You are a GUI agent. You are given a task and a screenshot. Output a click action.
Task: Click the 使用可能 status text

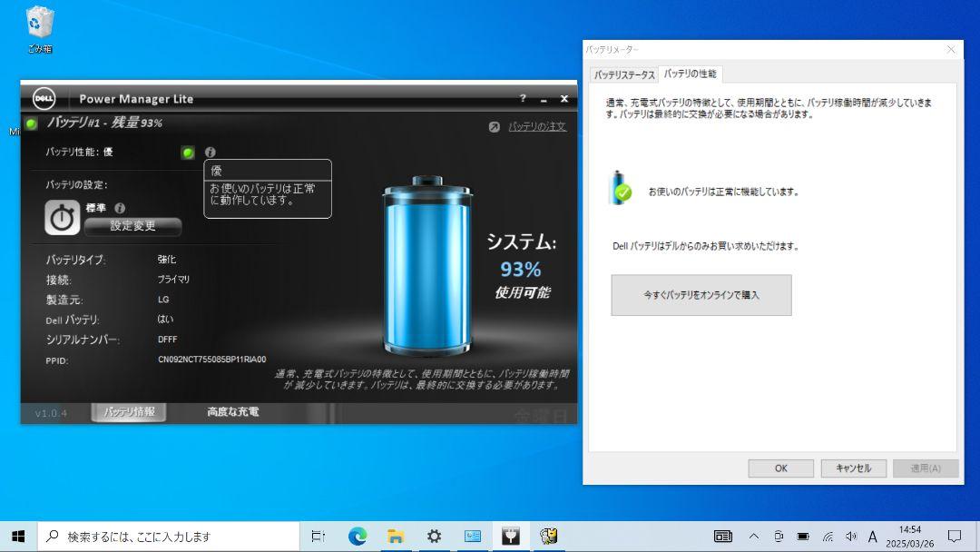(523, 292)
